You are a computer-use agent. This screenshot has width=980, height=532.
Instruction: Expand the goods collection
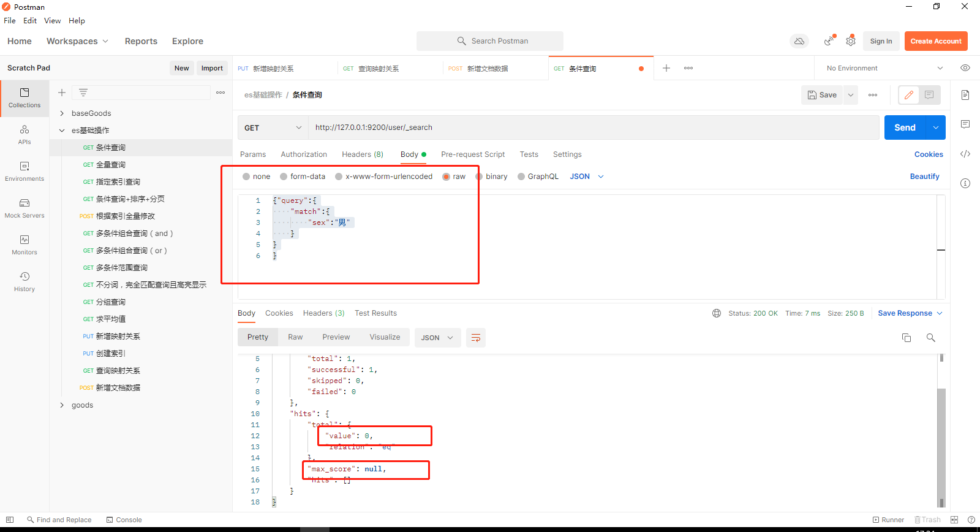tap(62, 405)
